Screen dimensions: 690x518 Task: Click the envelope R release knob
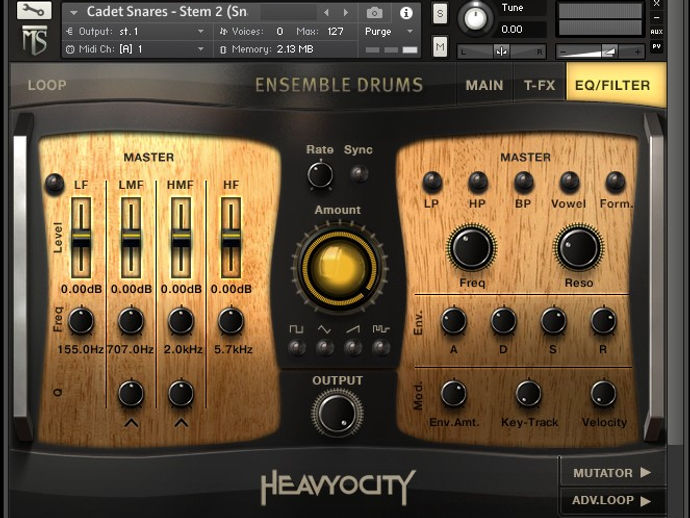tap(603, 321)
